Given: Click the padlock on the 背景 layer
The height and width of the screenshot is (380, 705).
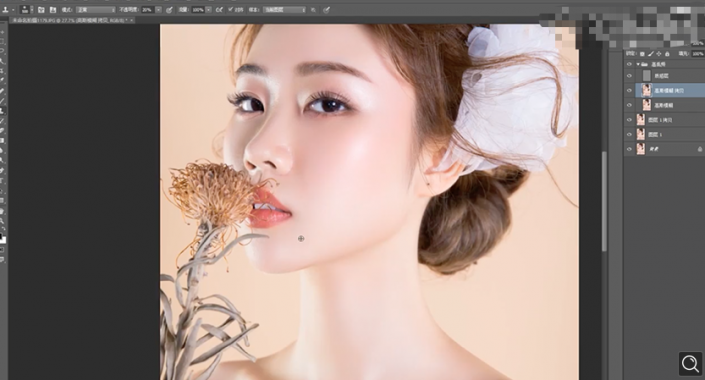Looking at the screenshot, I should coord(700,149).
